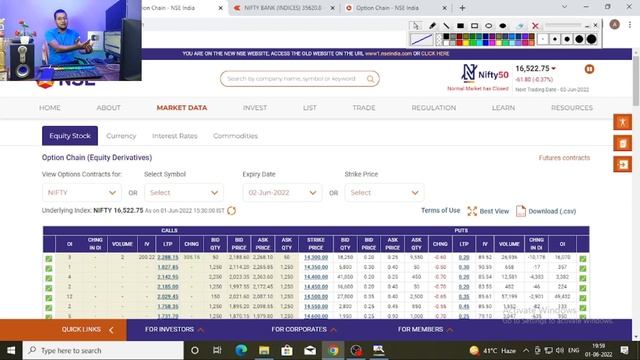Open the REGULATION menu
This screenshot has height=360, width=640.
pyautogui.click(x=433, y=108)
